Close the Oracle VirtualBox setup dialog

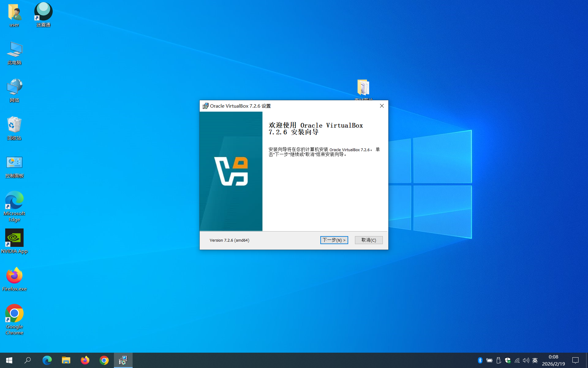(x=382, y=106)
